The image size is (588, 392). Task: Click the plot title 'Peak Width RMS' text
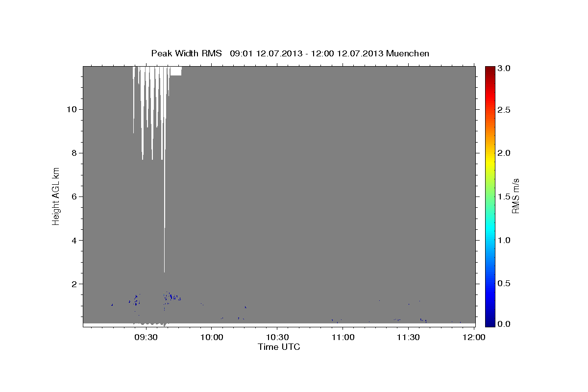coord(186,53)
